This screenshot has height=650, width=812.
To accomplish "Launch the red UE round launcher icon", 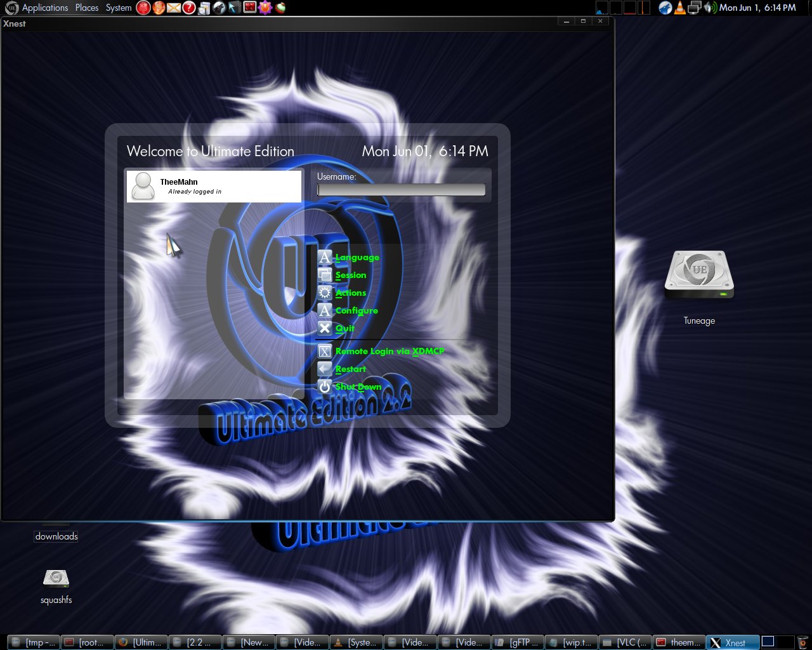I will 143,8.
